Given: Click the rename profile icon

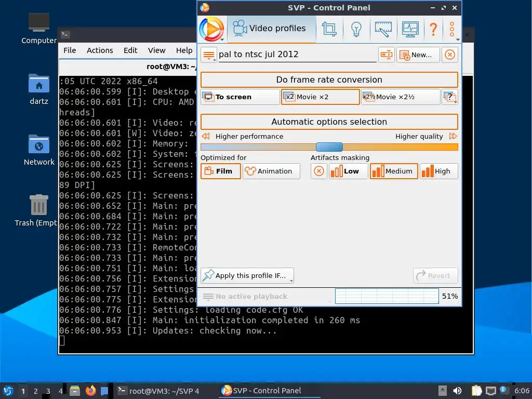Looking at the screenshot, I should pos(386,55).
